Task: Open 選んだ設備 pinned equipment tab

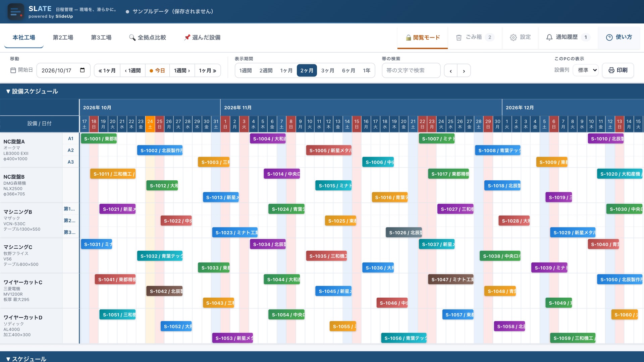Action: point(202,38)
